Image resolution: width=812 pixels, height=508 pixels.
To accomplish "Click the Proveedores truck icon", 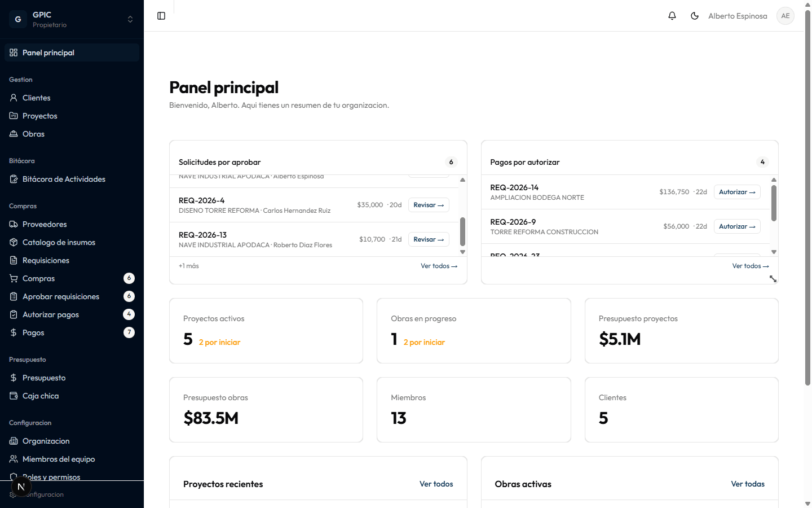I will 14,224.
